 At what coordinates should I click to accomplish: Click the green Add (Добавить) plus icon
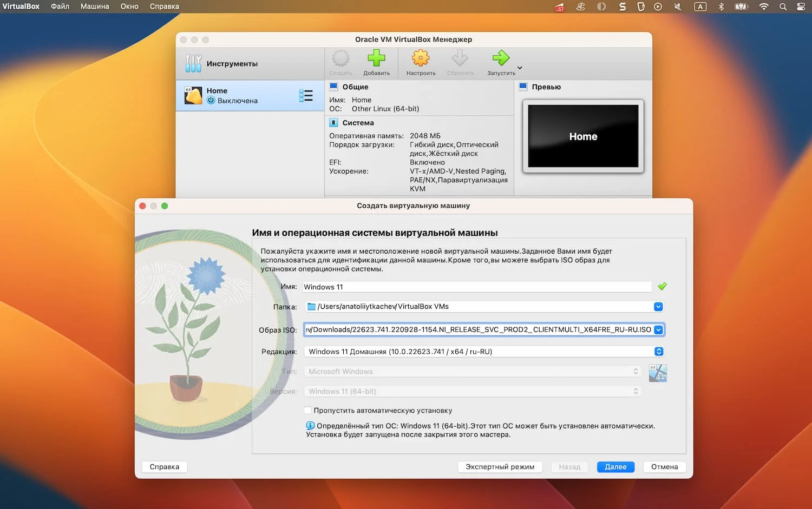pos(376,58)
